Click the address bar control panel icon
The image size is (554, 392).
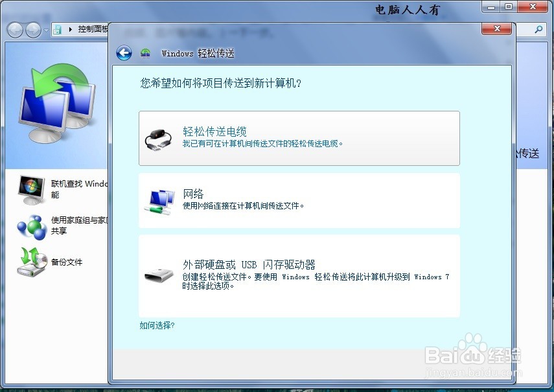(57, 30)
